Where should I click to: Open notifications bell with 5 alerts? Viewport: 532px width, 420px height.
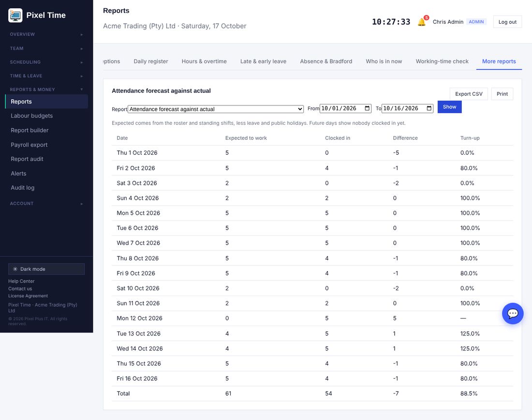(x=422, y=22)
